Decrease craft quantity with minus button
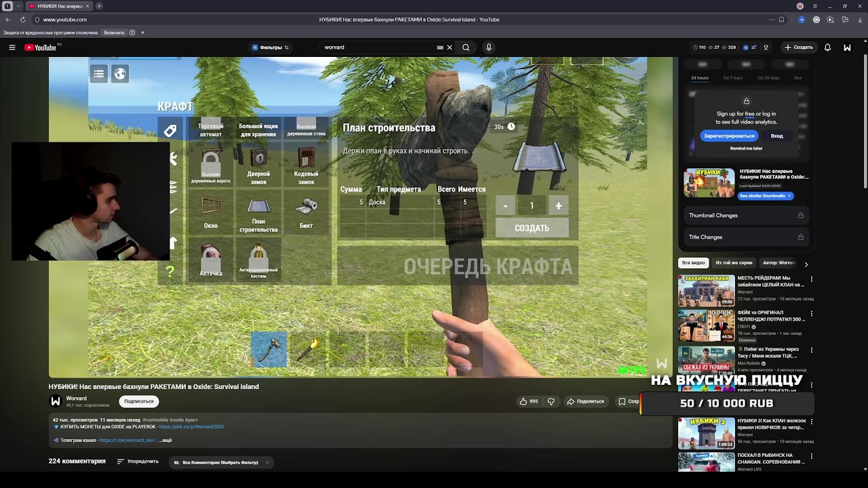The height and width of the screenshot is (488, 868). [x=505, y=205]
